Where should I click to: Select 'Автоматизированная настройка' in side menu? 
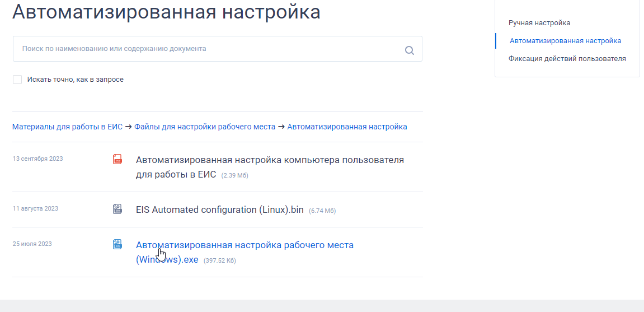[565, 41]
